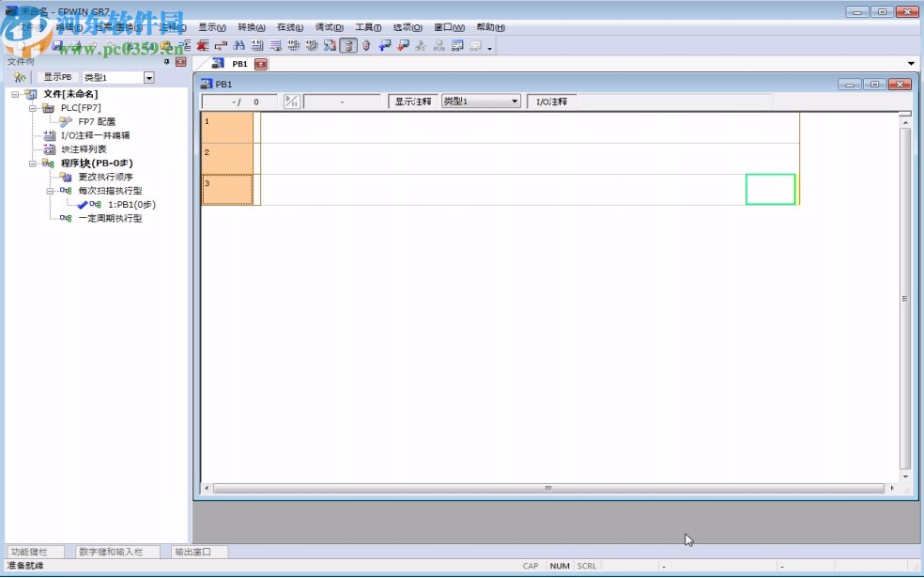The width and height of the screenshot is (924, 578).
Task: Collapse the PLC[FP7] tree node
Action: (x=33, y=108)
